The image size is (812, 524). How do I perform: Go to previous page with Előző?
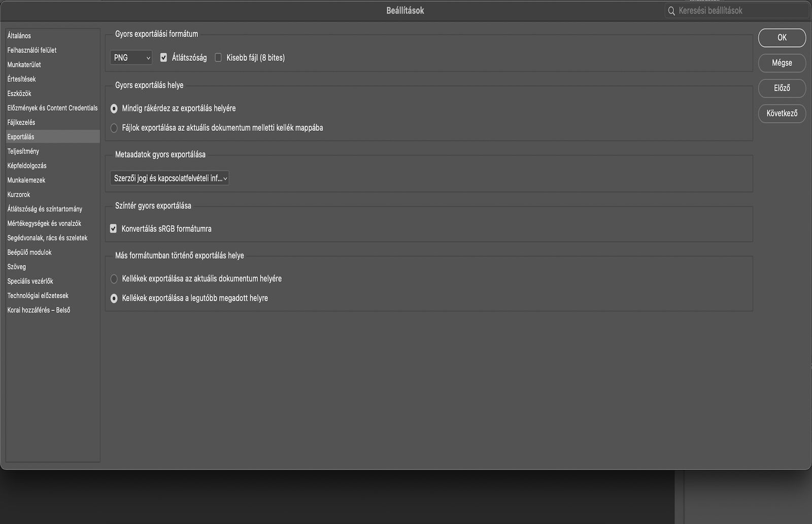click(782, 88)
